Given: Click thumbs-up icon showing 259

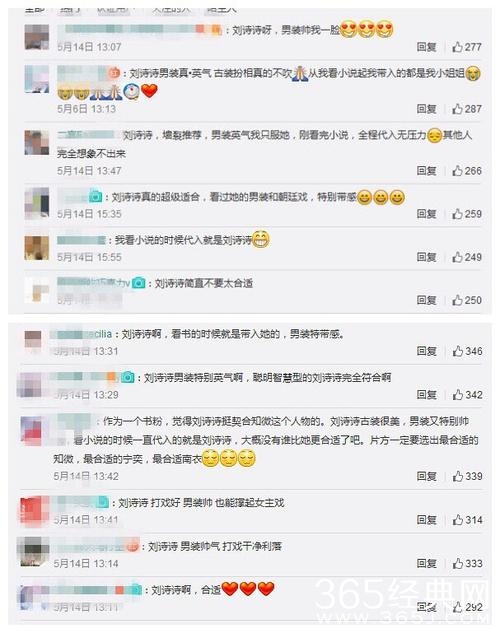Looking at the screenshot, I should [x=457, y=214].
